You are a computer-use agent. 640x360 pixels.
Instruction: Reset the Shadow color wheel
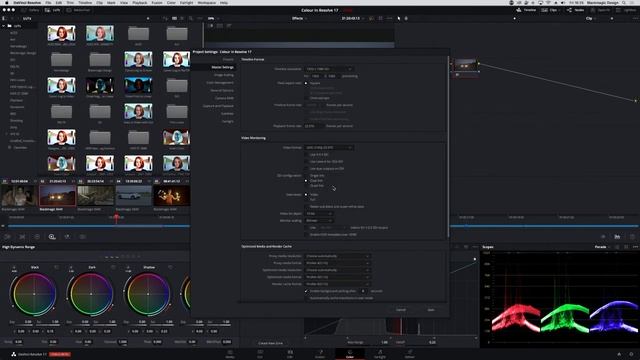[170, 267]
